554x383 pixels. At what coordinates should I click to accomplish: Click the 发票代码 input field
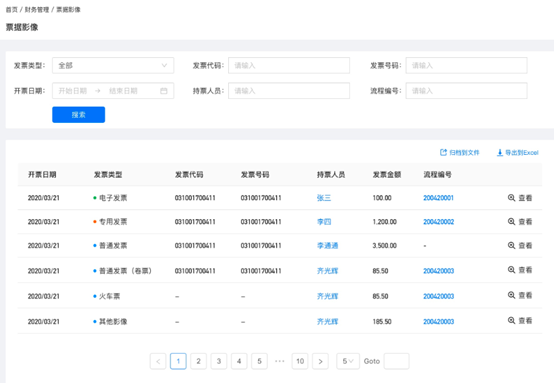coord(289,65)
